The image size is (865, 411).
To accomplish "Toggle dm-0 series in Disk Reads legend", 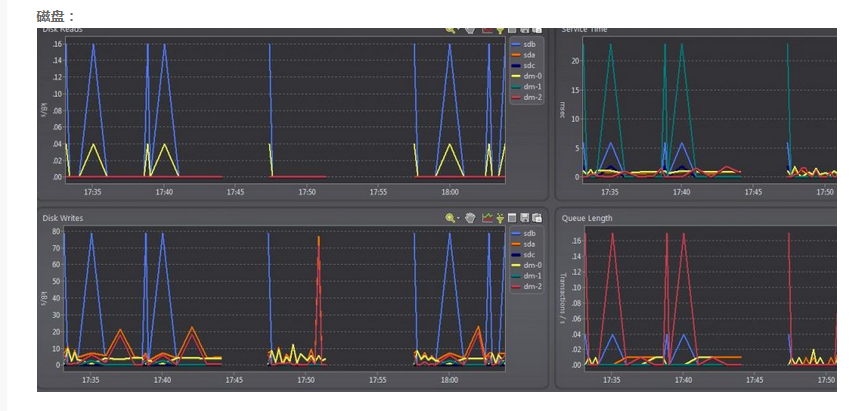I will click(x=525, y=76).
